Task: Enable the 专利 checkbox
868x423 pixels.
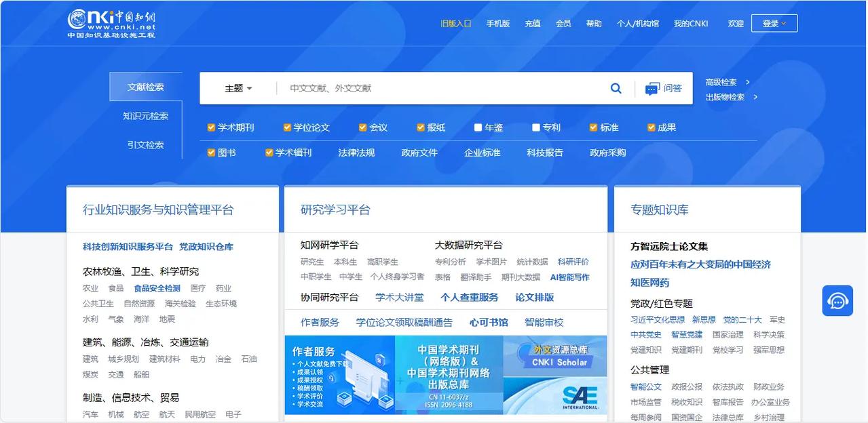Action: 535,127
